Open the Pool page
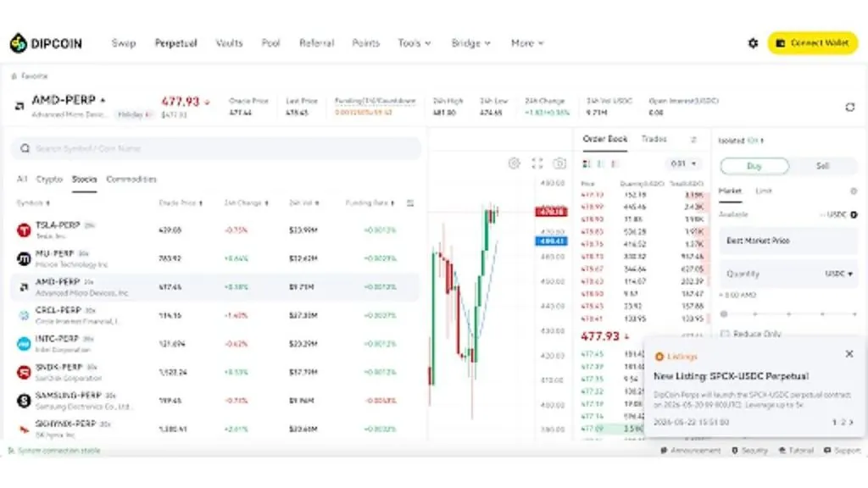The image size is (868, 488). [270, 43]
